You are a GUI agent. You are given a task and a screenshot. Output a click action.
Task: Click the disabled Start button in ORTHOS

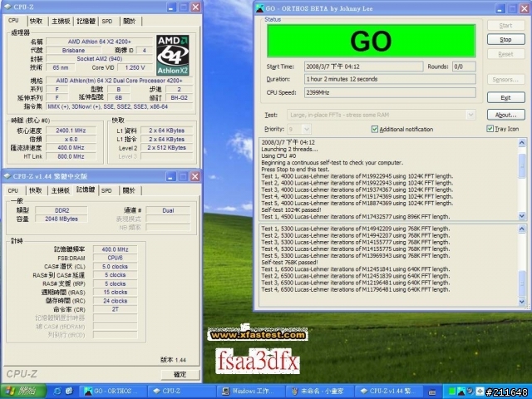point(505,26)
